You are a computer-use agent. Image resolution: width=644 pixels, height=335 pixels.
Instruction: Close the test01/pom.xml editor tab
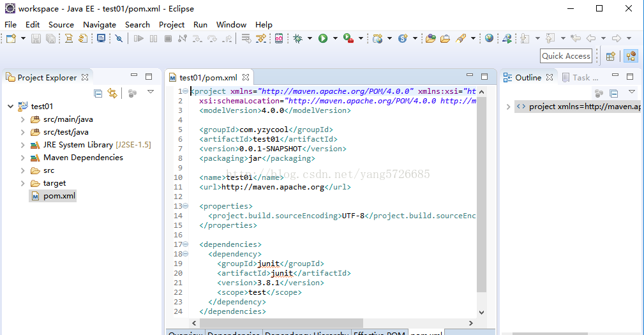(x=246, y=77)
